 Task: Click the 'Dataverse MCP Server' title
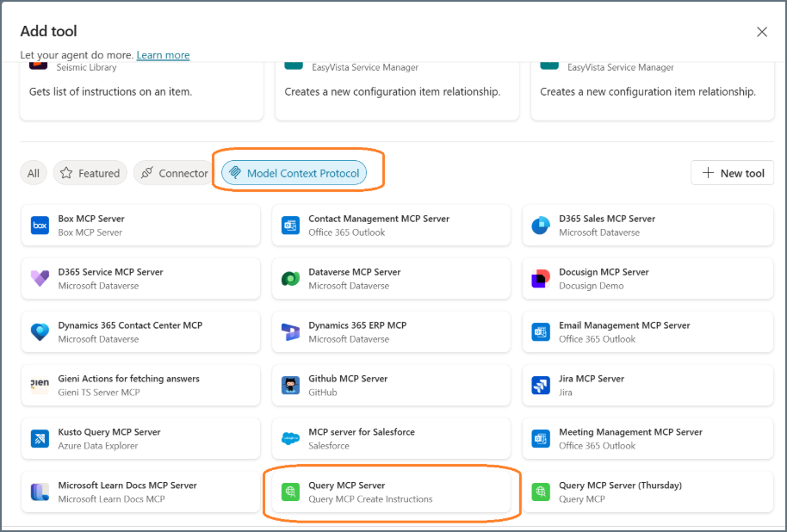tap(355, 272)
